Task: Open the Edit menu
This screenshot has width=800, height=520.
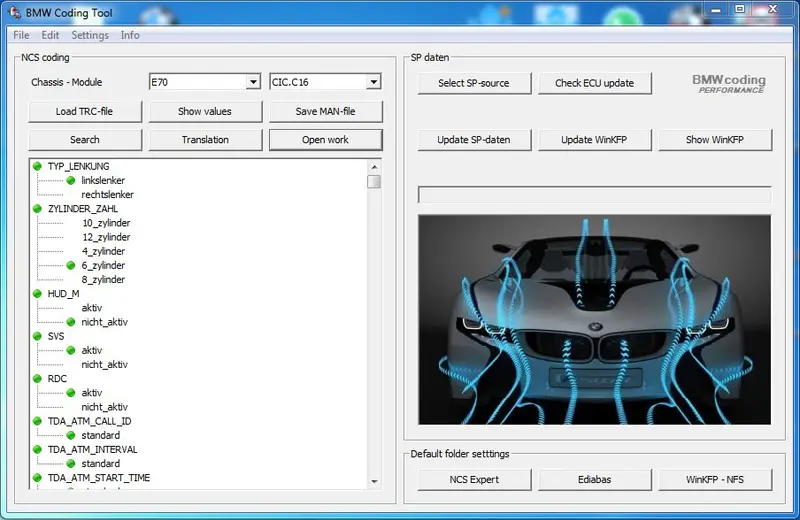Action: [x=50, y=35]
